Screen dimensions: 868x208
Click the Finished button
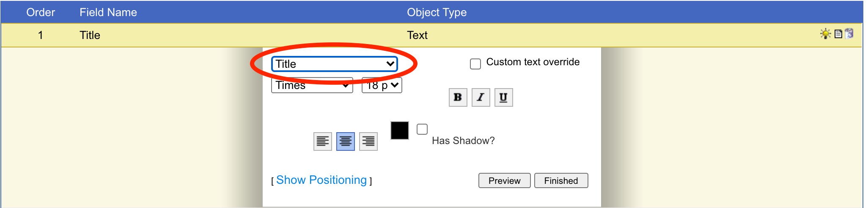tap(561, 180)
